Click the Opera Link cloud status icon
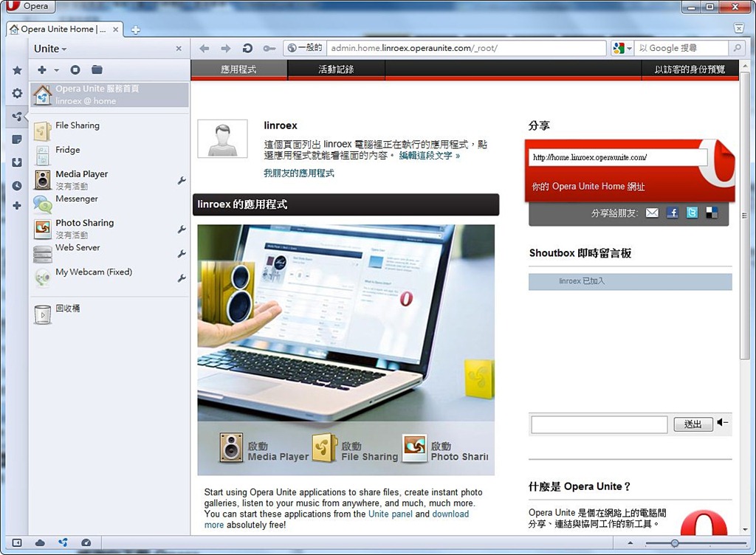Viewport: 756px width, 555px height. pyautogui.click(x=40, y=543)
